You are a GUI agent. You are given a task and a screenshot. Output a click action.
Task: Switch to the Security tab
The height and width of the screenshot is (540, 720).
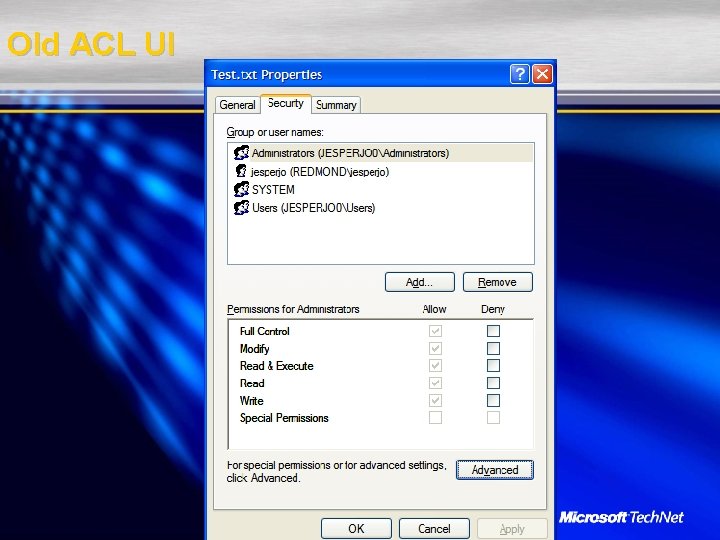(x=286, y=103)
